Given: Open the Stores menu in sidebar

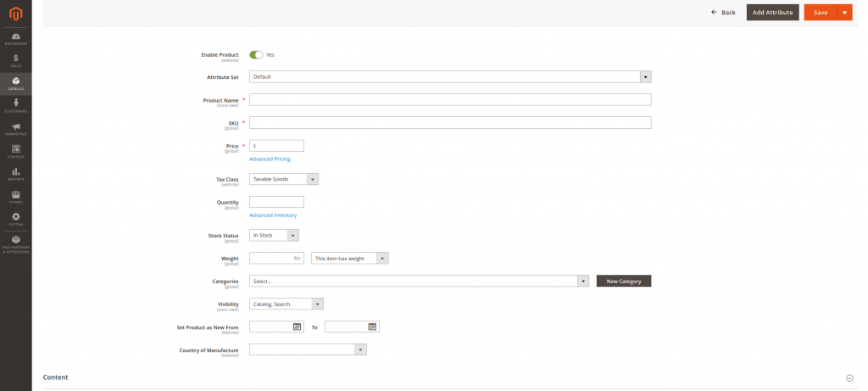Looking at the screenshot, I should 15,196.
